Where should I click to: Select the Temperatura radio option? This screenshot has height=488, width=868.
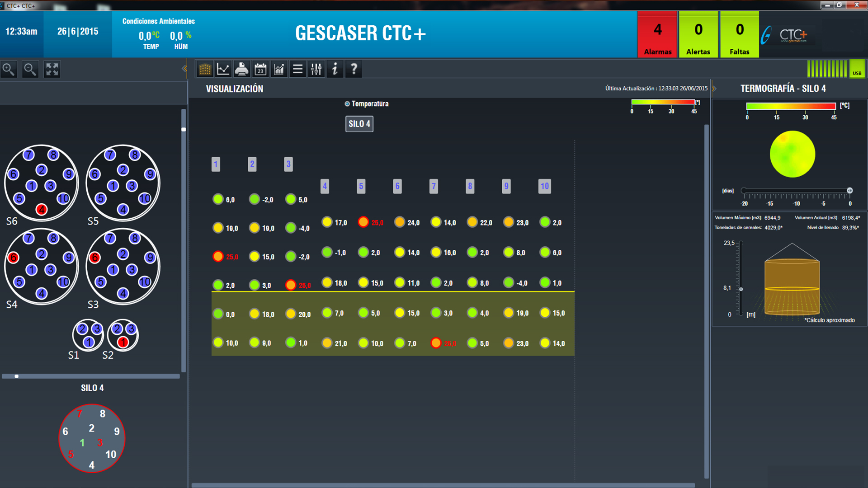tap(347, 104)
